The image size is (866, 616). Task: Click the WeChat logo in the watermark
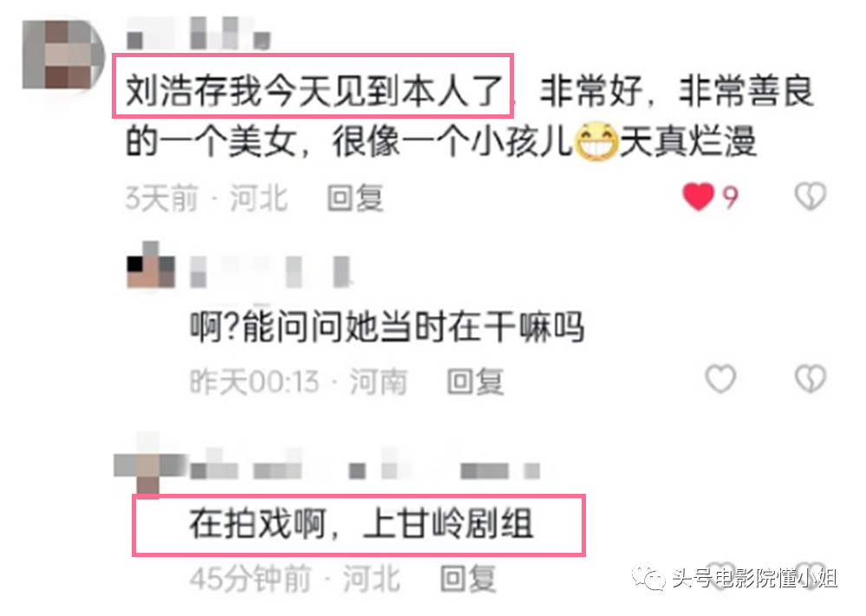click(649, 577)
